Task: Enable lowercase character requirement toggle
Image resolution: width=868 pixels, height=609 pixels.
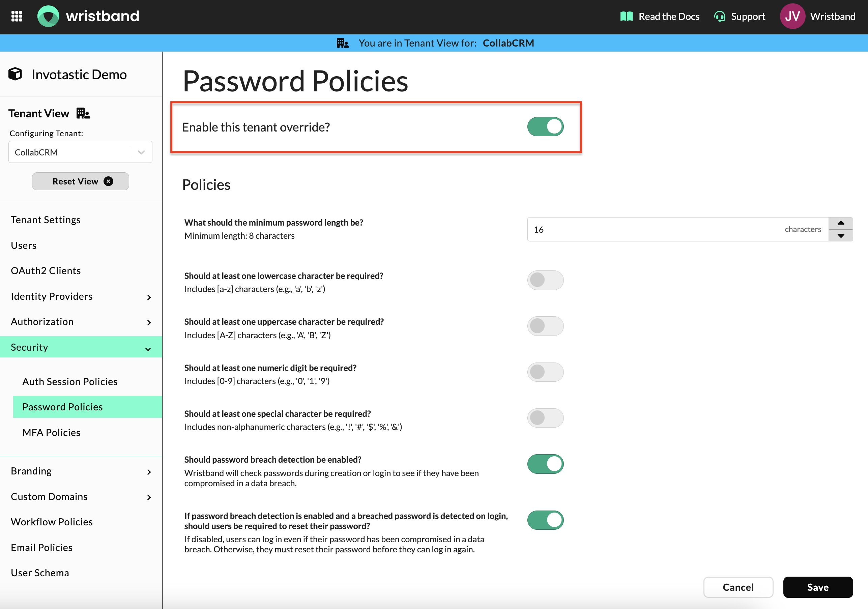Action: [545, 280]
